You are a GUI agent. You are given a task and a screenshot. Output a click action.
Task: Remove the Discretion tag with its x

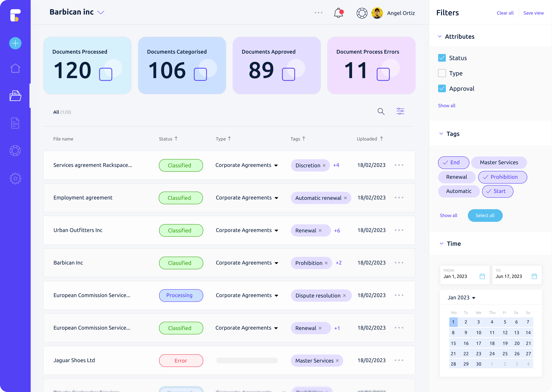pyautogui.click(x=324, y=165)
